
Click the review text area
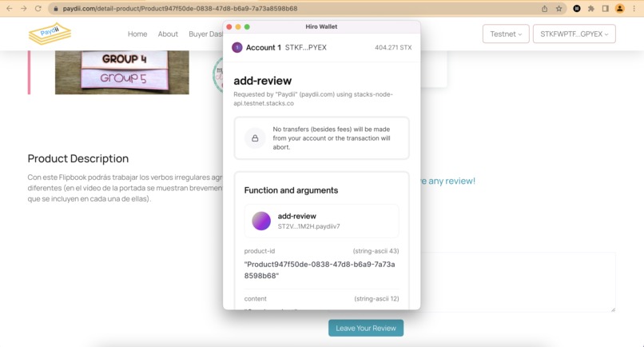(518, 282)
